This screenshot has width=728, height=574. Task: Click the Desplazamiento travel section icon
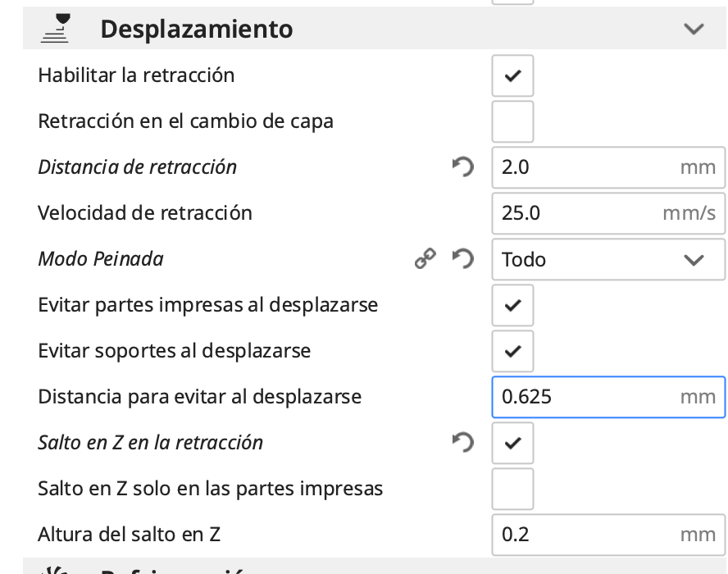click(x=56, y=29)
